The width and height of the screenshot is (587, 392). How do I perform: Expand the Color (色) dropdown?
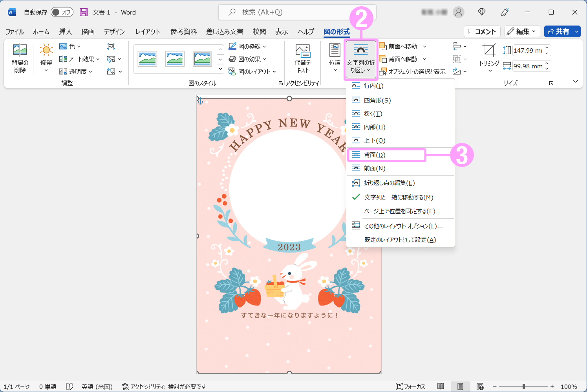[70, 46]
